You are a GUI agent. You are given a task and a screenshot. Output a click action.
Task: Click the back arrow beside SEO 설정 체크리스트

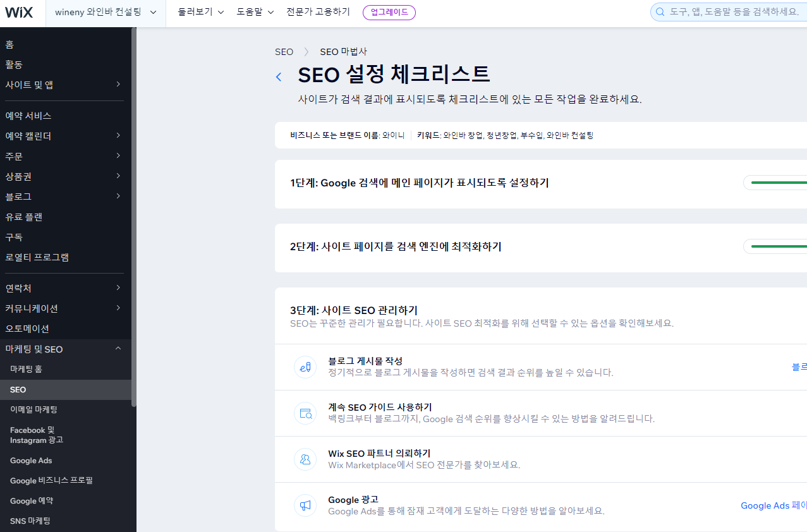click(278, 76)
